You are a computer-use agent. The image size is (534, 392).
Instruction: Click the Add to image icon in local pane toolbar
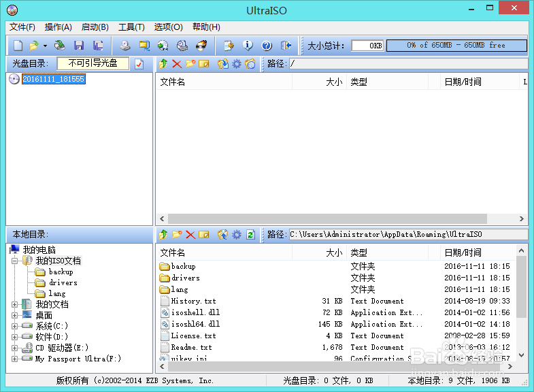(x=222, y=234)
